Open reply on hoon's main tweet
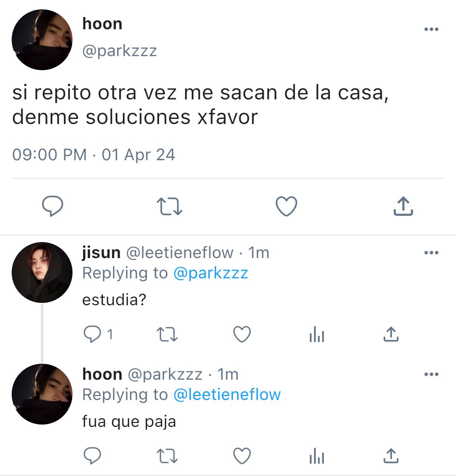This screenshot has height=476, width=456. coord(53,206)
